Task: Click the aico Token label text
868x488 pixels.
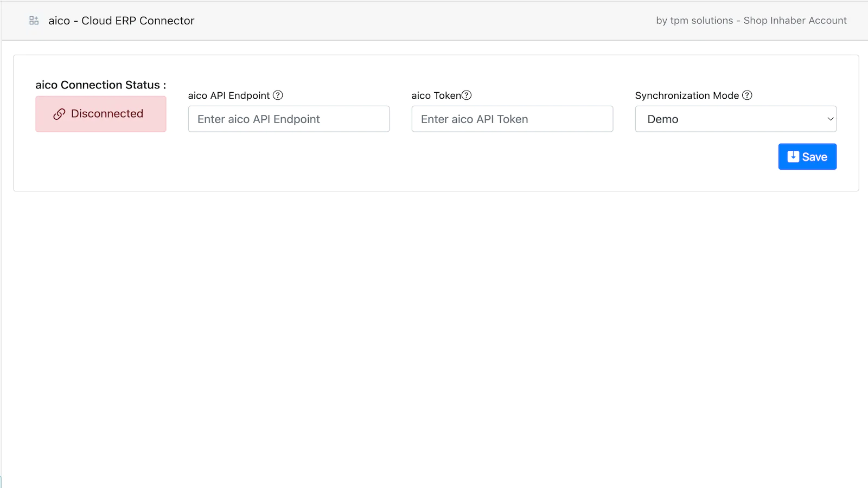Action: 436,95
